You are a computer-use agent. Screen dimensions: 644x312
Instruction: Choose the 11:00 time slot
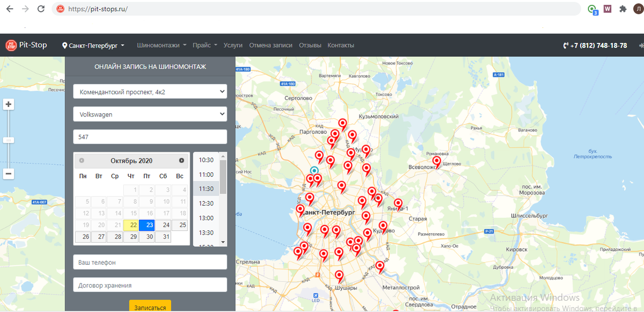[x=207, y=175]
